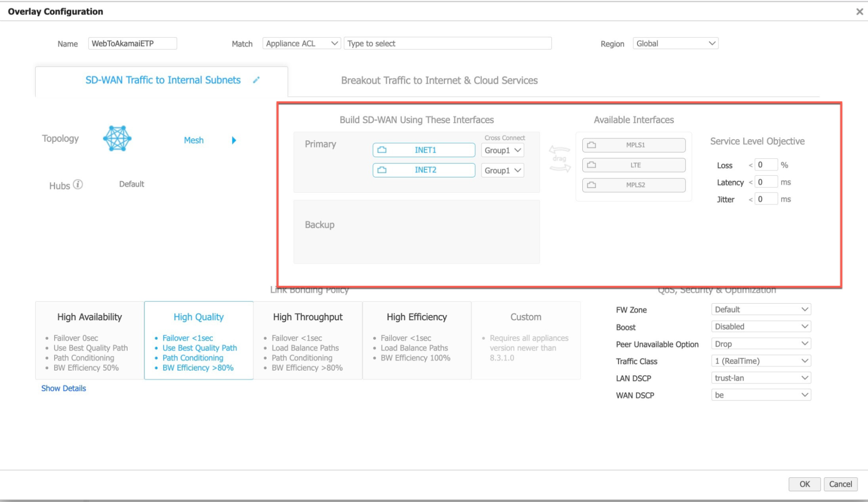Click the cloud icon on INET2 interface
This screenshot has height=502, width=868.
382,170
